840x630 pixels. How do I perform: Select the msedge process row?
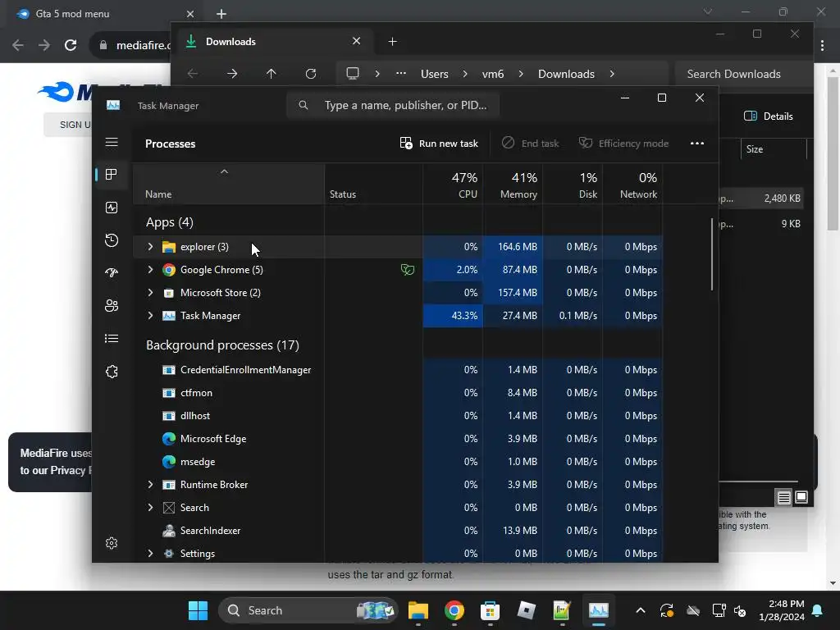[x=398, y=462]
